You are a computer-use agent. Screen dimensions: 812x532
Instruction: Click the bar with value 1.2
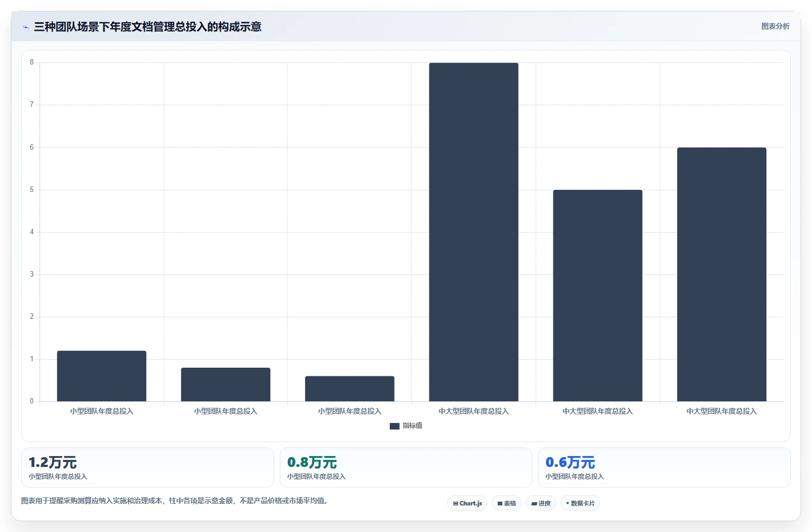click(x=102, y=376)
